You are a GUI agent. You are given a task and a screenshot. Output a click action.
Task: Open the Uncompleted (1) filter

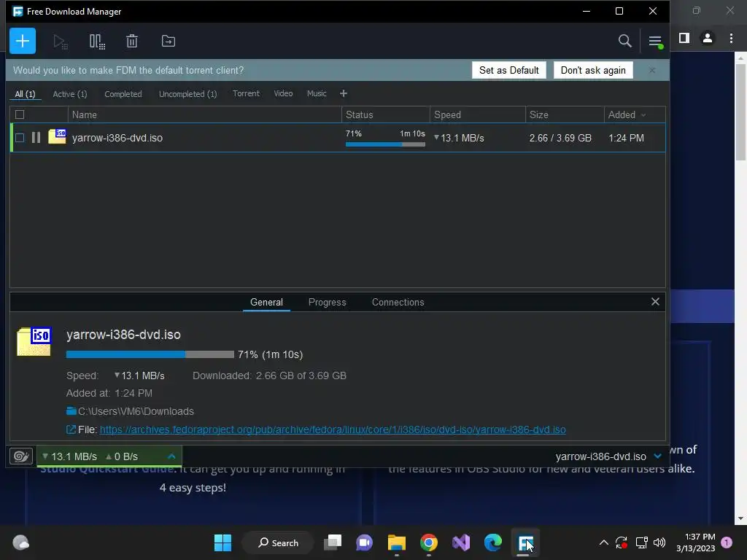point(187,94)
